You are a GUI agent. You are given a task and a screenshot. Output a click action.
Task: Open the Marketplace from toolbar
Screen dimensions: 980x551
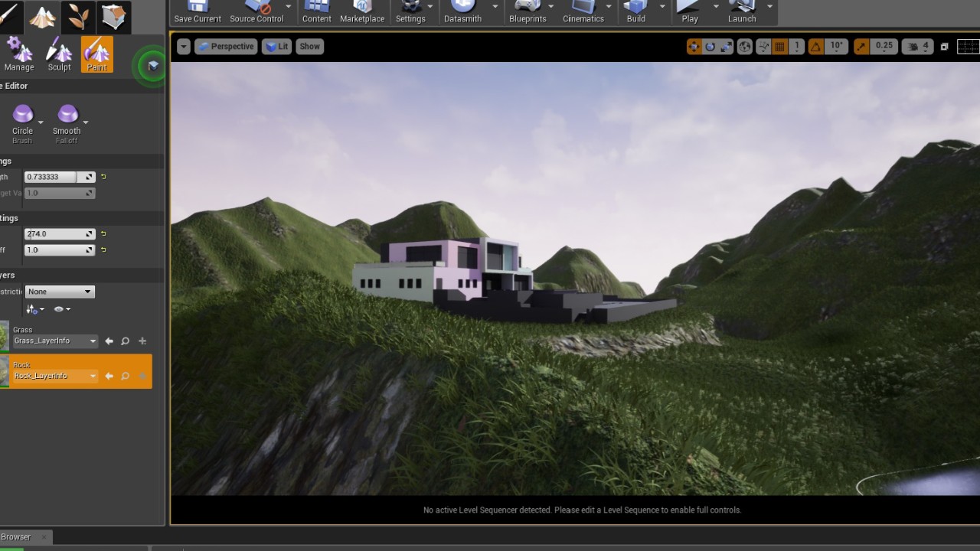(362, 11)
